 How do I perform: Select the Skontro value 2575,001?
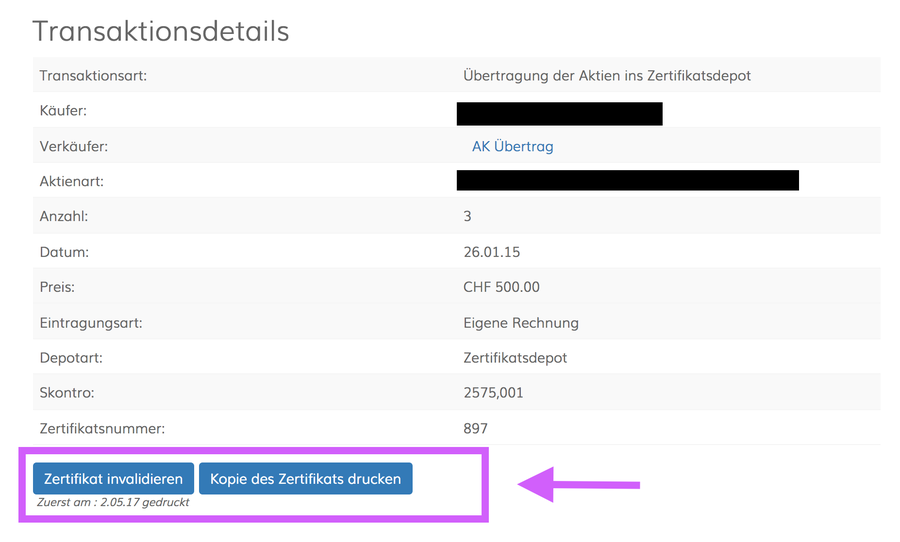pos(493,393)
